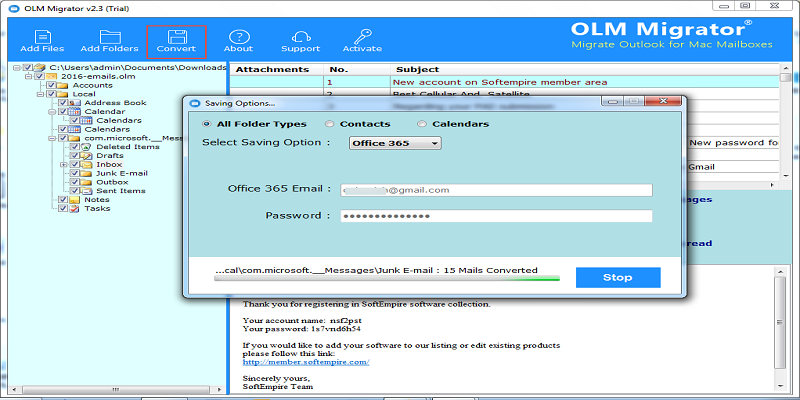
Task: Click the Local folder icon
Action: pyautogui.click(x=63, y=94)
